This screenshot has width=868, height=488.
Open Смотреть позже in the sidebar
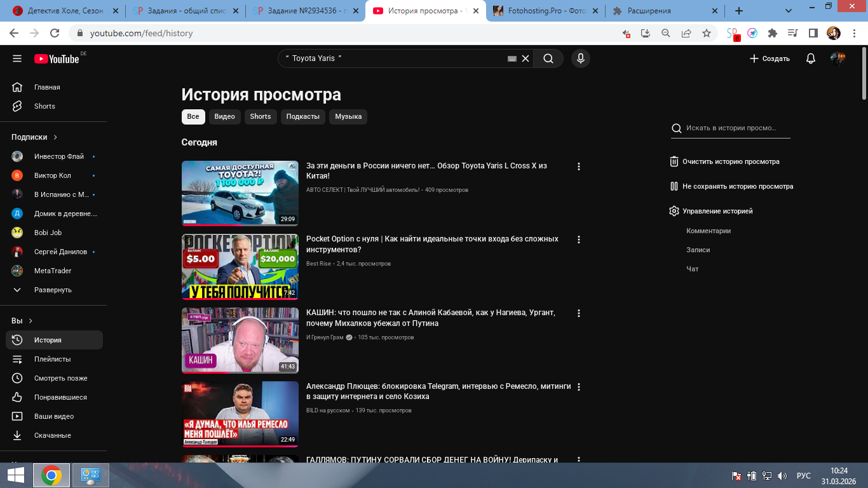[x=54, y=378]
